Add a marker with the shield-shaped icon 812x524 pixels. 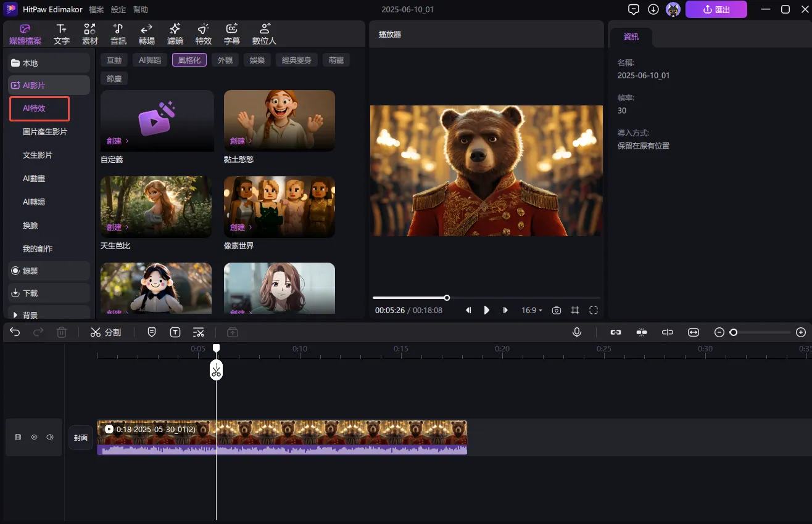tap(152, 332)
